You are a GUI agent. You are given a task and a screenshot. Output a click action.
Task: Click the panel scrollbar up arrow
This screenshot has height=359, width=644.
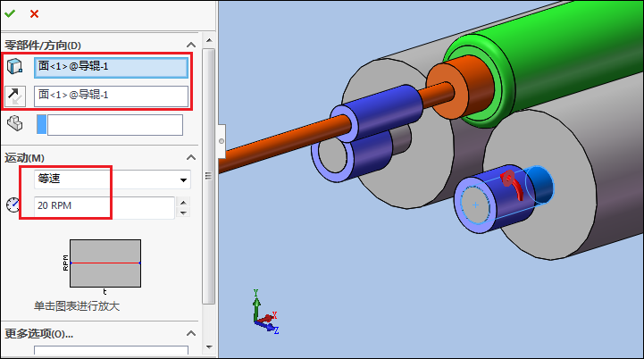(209, 40)
